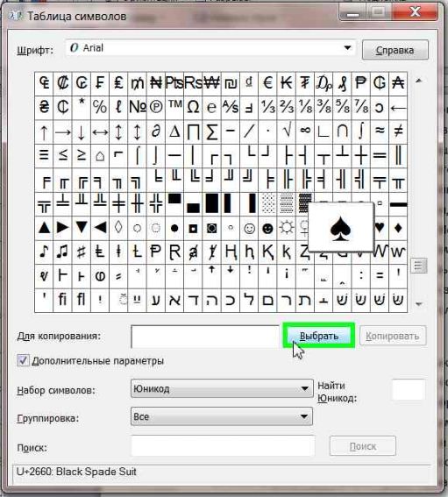Select the Euro sign character
Image resolution: width=448 pixels, height=497 pixels.
(x=268, y=83)
